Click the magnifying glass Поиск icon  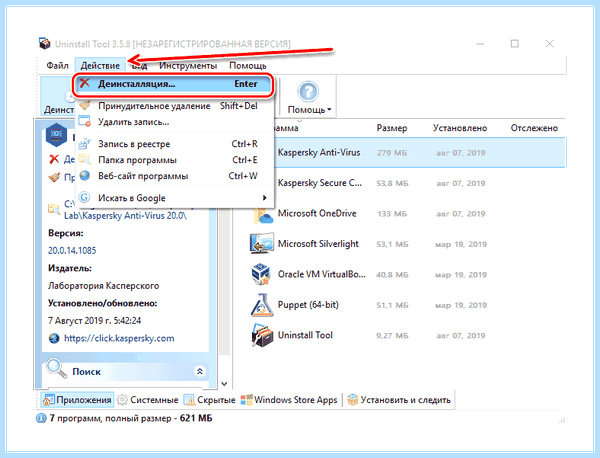pos(56,368)
